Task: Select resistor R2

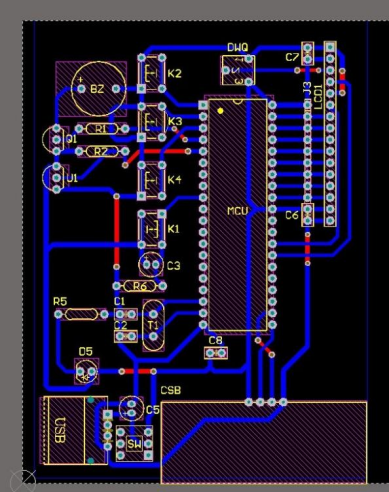Action: [x=102, y=152]
